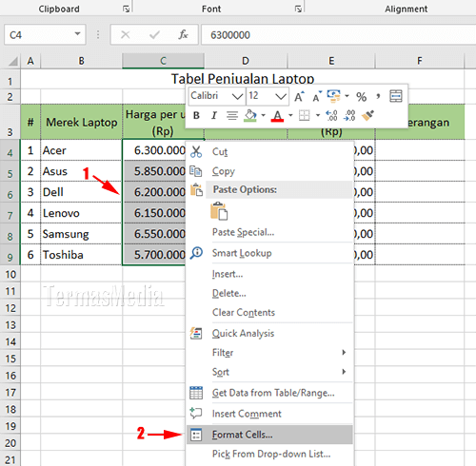Viewport: 476px width, 466px height.
Task: Click Decrease Font Size icon
Action: coord(317,96)
